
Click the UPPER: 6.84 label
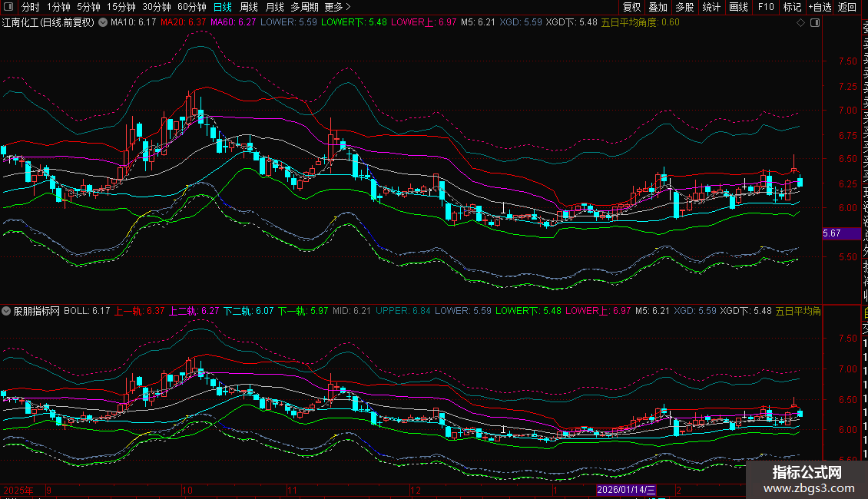(403, 311)
